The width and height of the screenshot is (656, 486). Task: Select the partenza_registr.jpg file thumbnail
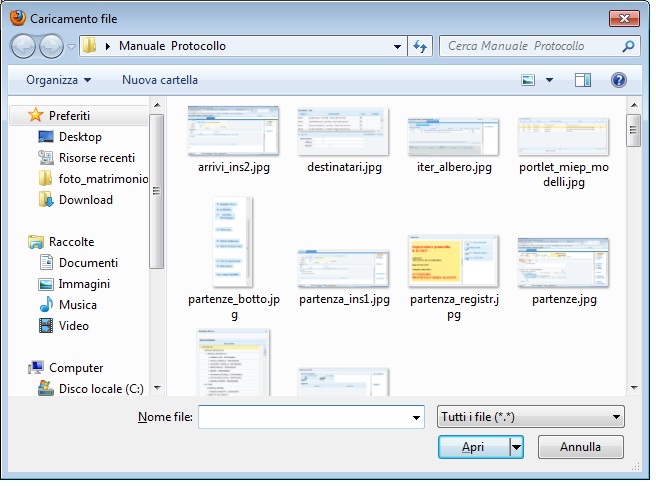[453, 270]
